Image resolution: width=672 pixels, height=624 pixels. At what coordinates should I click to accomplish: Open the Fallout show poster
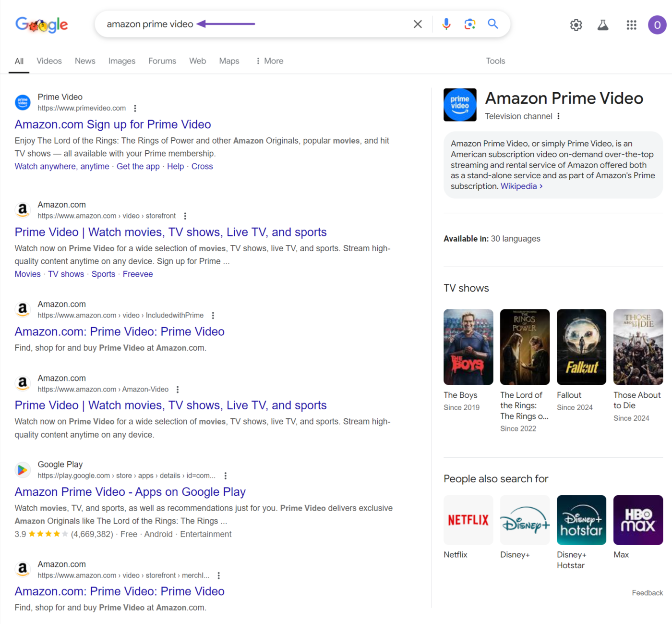pos(581,347)
